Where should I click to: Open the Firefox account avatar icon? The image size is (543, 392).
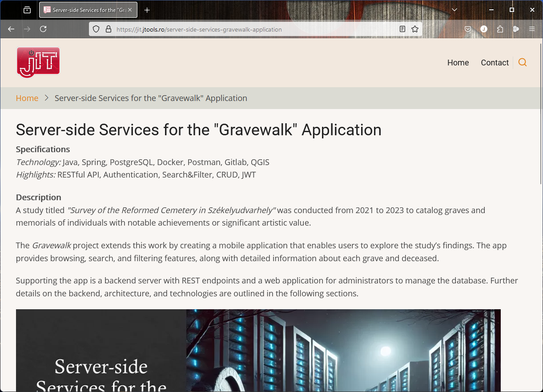pos(484,29)
